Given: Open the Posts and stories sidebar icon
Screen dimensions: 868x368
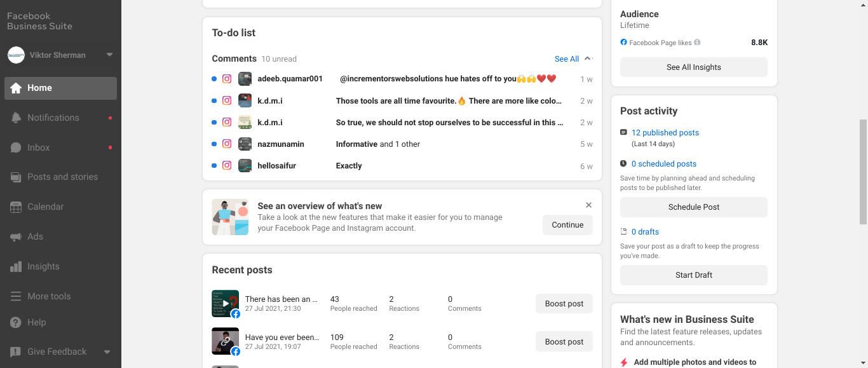Looking at the screenshot, I should [16, 177].
